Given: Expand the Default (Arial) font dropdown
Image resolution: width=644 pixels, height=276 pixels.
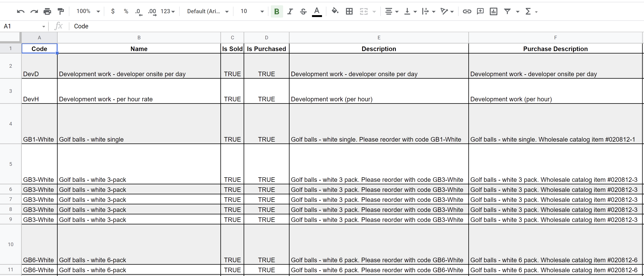Looking at the screenshot, I should click(208, 11).
